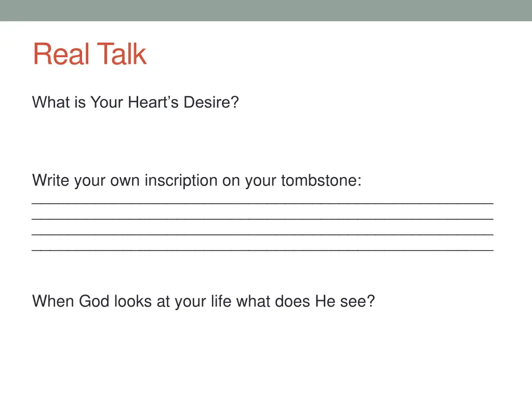Click the second blank writing line

[262, 219]
